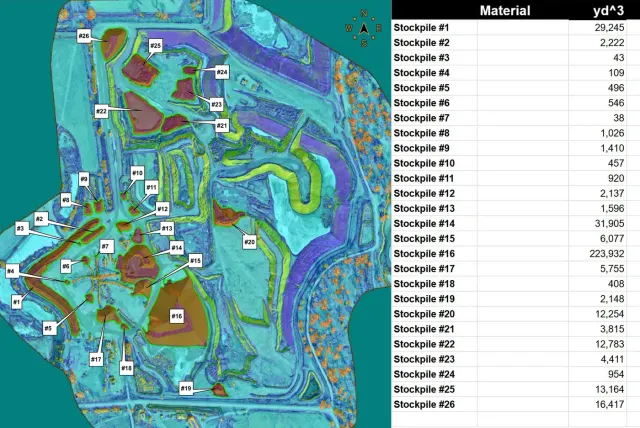Image resolution: width=640 pixels, height=428 pixels.
Task: Click the #2 map label
Action: pos(40,219)
